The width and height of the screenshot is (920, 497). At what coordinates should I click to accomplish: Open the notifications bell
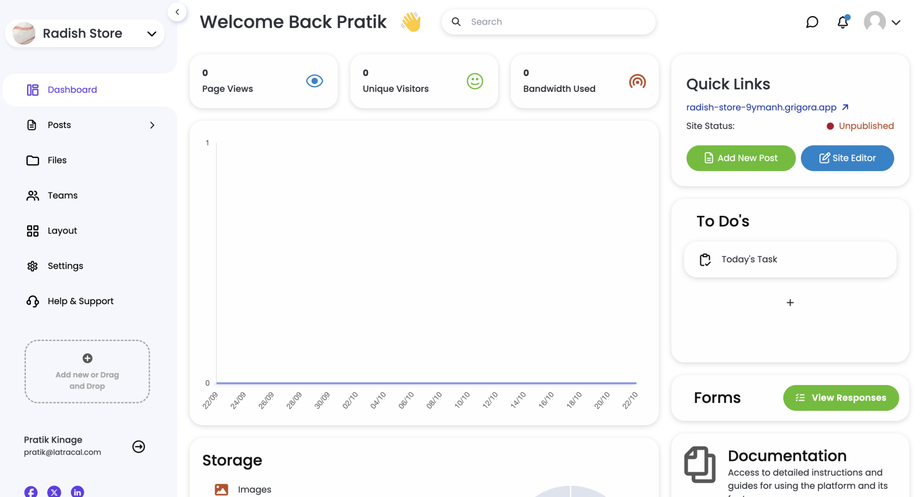[x=843, y=22]
